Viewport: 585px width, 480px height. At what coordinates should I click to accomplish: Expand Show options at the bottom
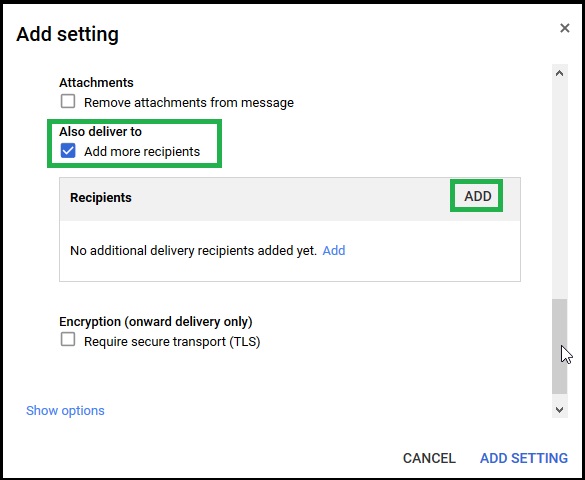click(x=65, y=411)
